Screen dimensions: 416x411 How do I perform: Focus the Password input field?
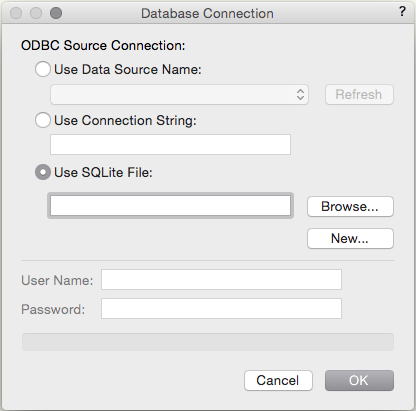[221, 309]
